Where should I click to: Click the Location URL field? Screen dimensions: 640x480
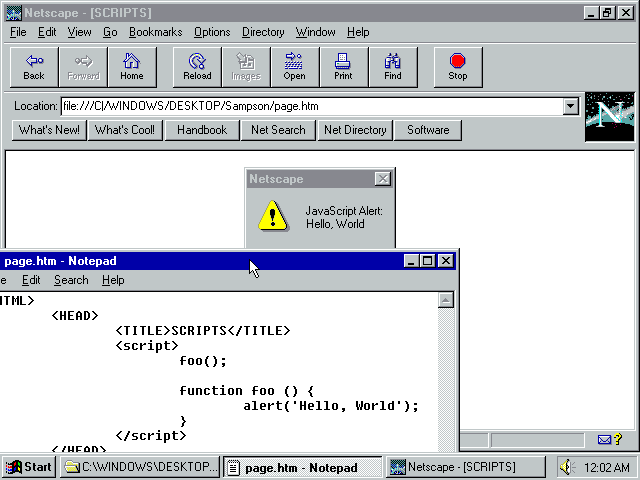click(x=312, y=107)
